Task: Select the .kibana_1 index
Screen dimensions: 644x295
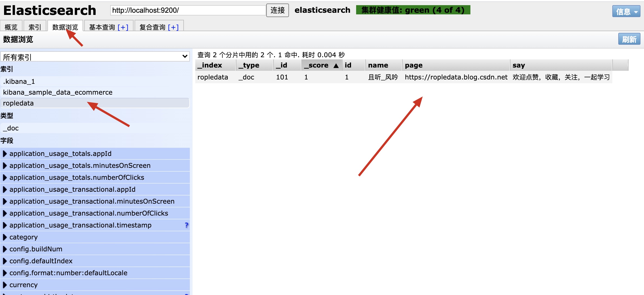Action: coord(95,81)
